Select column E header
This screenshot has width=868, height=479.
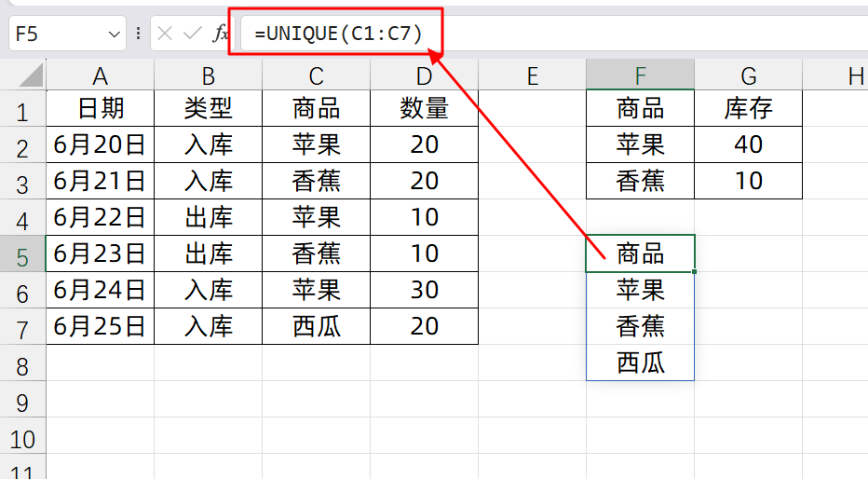click(x=532, y=75)
